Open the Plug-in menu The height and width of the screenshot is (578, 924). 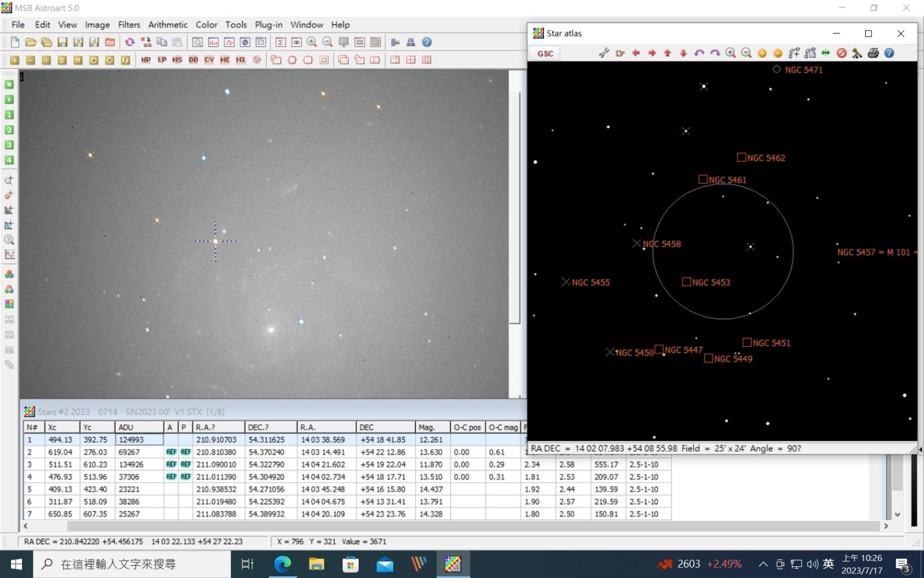(269, 25)
